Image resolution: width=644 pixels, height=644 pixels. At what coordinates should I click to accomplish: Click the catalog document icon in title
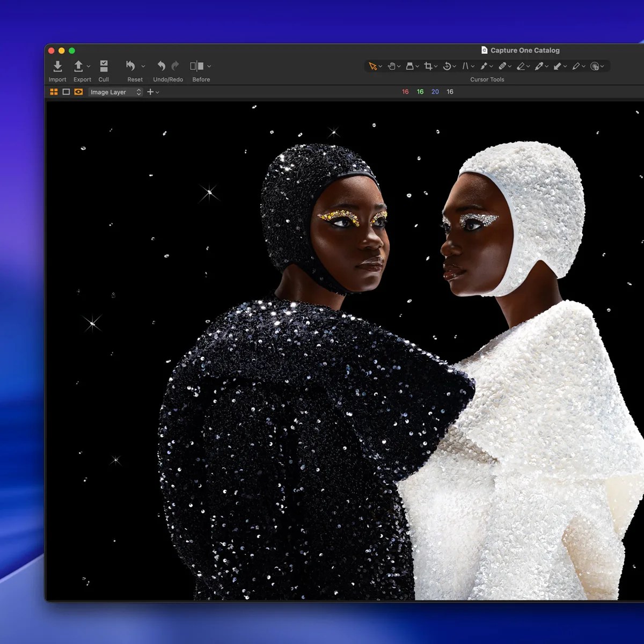tap(485, 50)
